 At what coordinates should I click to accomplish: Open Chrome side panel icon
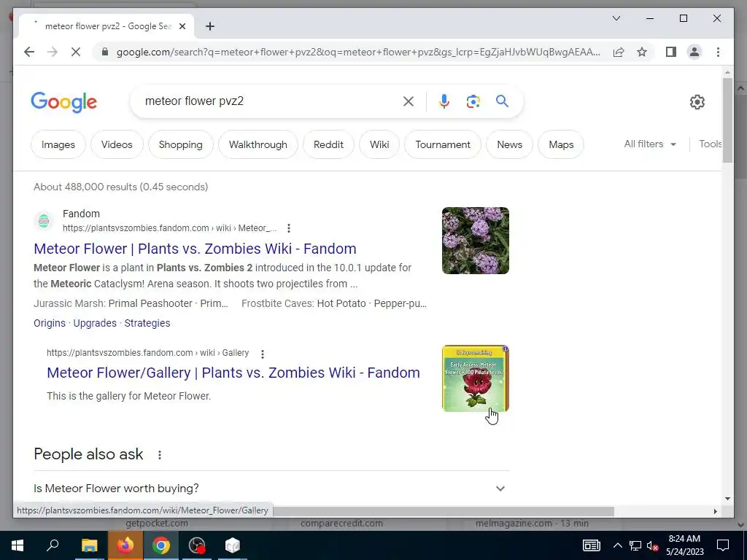[671, 52]
